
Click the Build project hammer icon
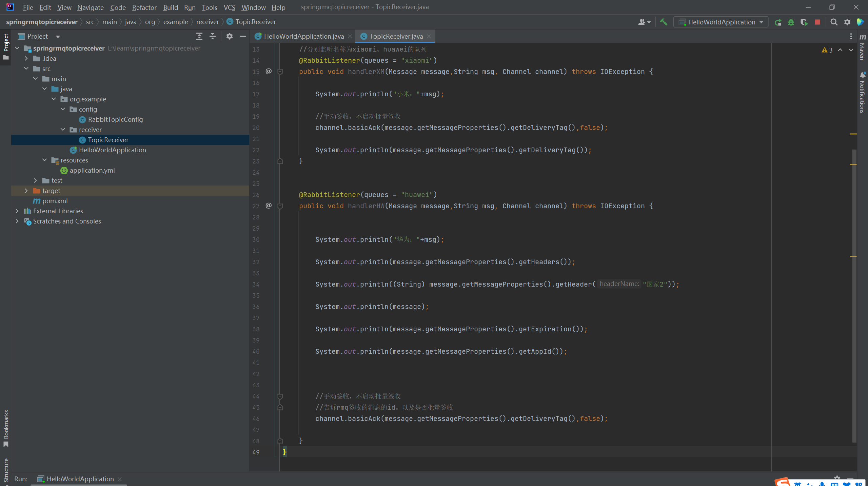(x=664, y=22)
